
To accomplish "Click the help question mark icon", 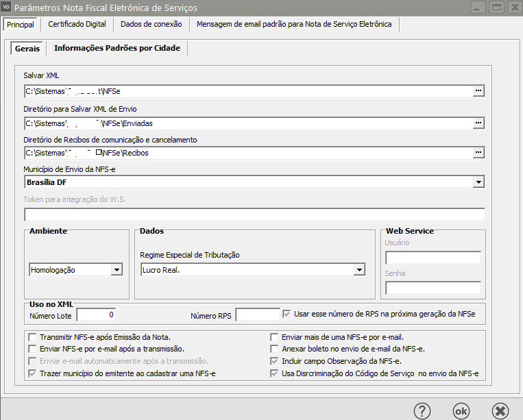I will point(422,410).
